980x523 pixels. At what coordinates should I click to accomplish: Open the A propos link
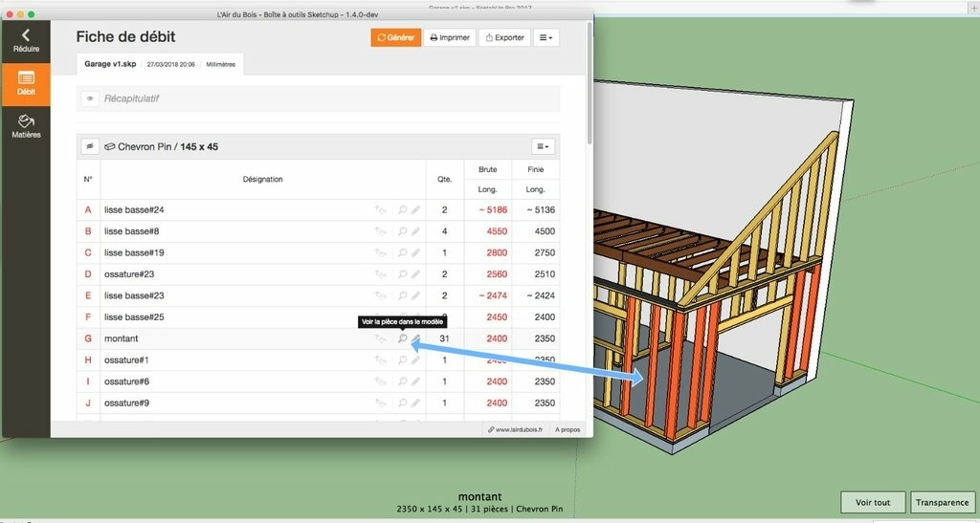[x=568, y=429]
